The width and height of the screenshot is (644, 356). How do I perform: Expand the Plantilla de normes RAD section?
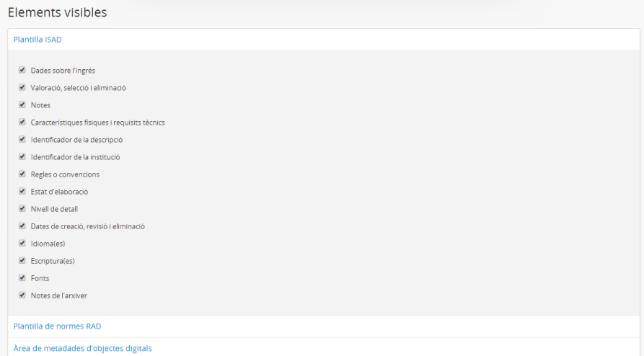[58, 326]
